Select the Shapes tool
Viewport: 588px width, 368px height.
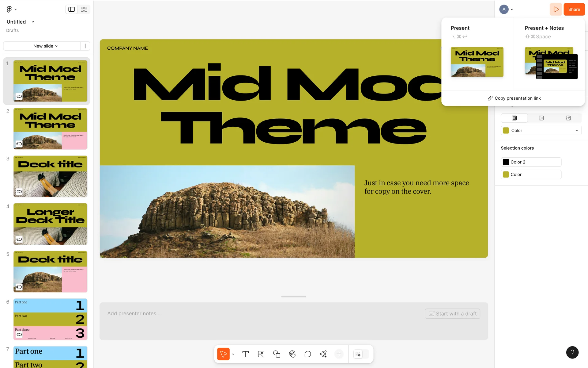(277, 354)
